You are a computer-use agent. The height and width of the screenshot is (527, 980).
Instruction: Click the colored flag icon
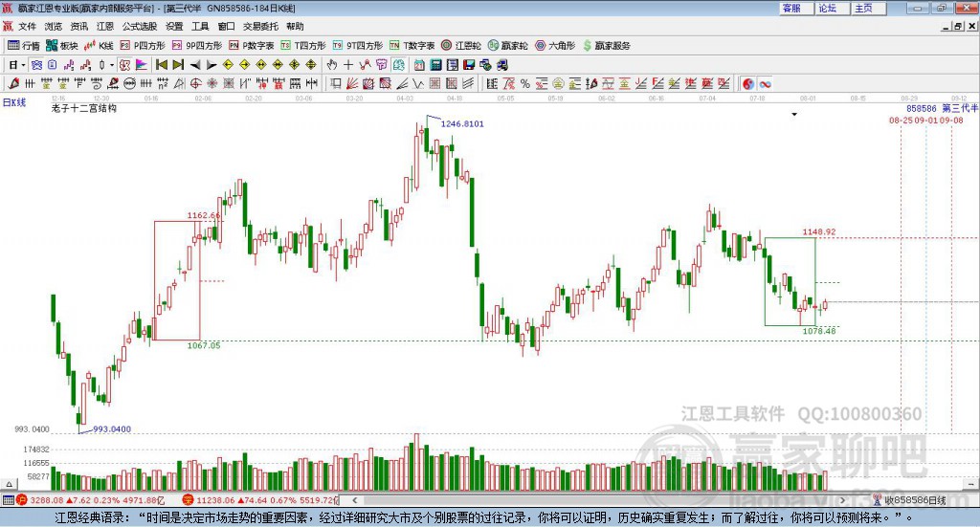pyautogui.click(x=142, y=65)
